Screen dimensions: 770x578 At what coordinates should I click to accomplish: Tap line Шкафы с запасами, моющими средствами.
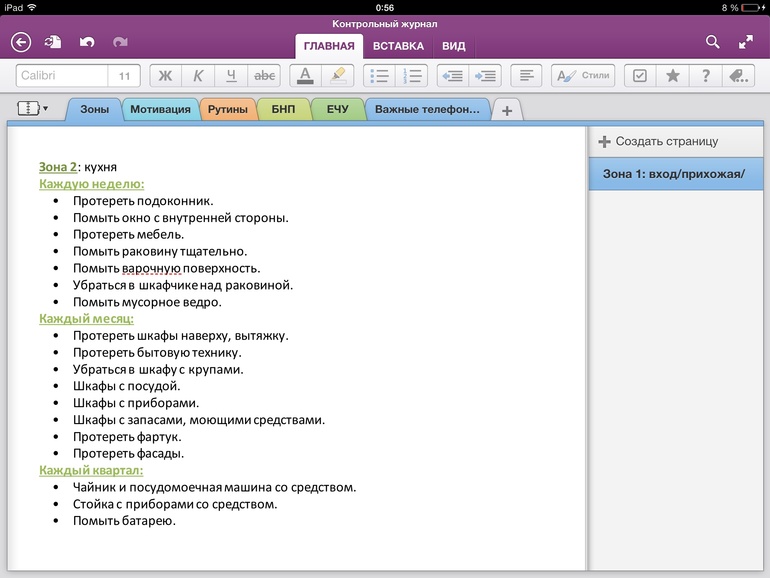pos(199,420)
